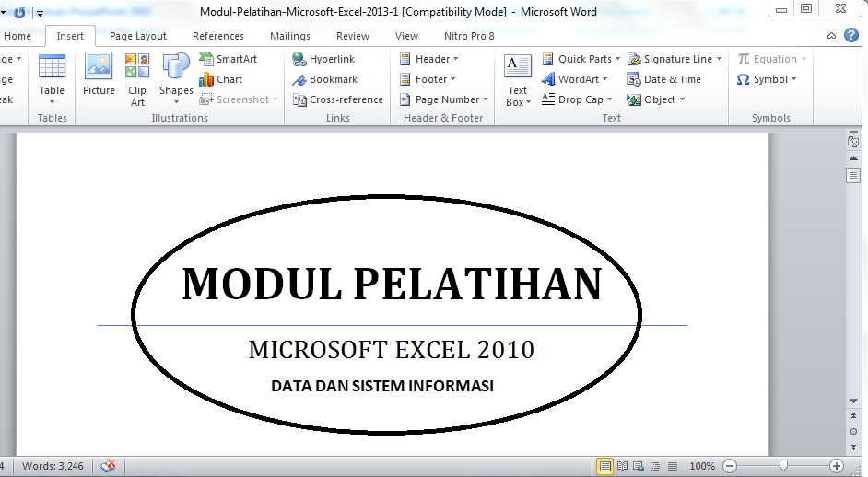Customize Quick Access Toolbar dropdown

point(40,13)
